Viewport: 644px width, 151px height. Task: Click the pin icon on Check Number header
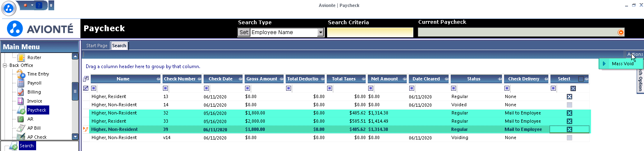coord(199,79)
